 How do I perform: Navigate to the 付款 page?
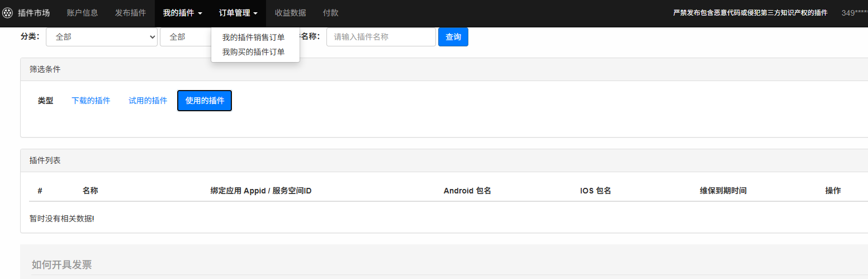click(x=330, y=13)
